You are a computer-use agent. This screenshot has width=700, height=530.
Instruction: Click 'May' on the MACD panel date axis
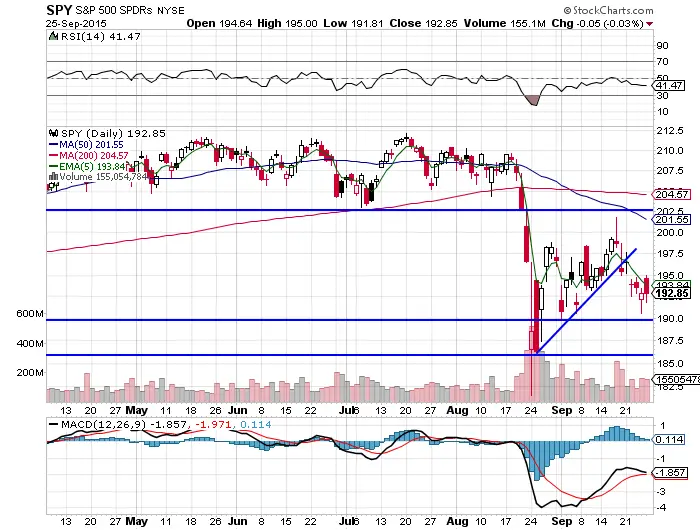(x=137, y=521)
